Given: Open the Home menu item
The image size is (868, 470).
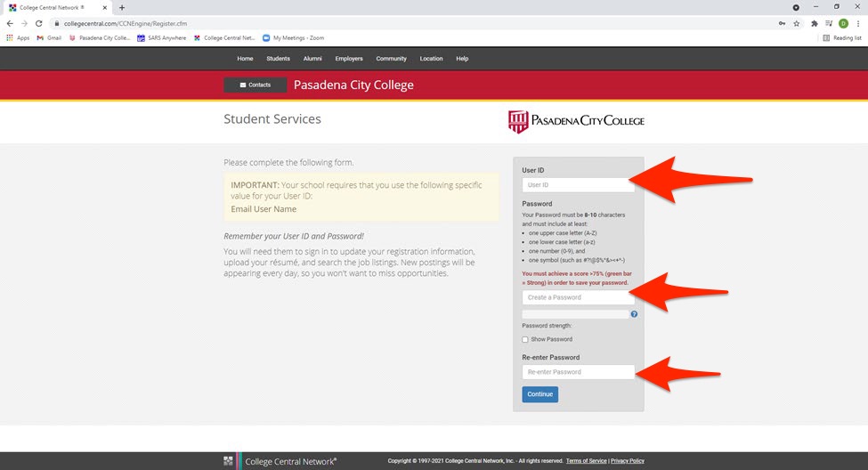Looking at the screenshot, I should tap(245, 58).
